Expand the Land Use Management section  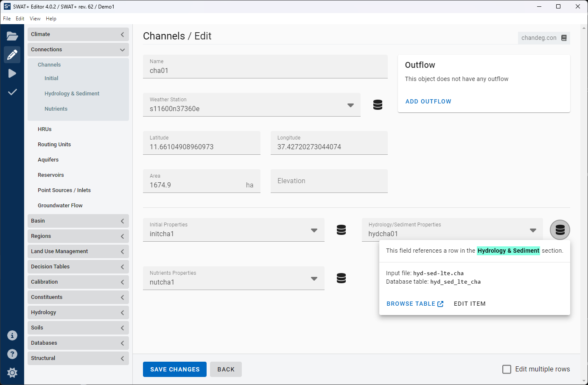point(78,251)
